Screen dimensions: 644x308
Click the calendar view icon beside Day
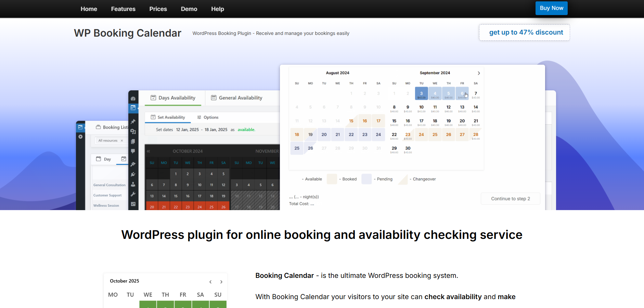[x=124, y=159]
